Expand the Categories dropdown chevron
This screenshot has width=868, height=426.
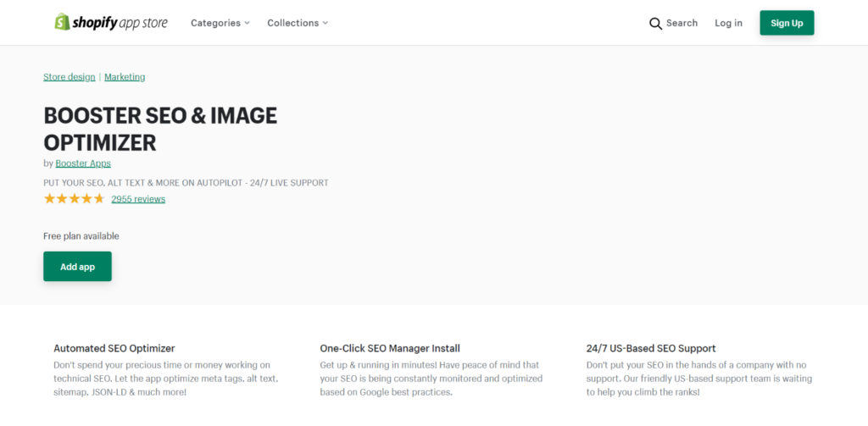[247, 23]
